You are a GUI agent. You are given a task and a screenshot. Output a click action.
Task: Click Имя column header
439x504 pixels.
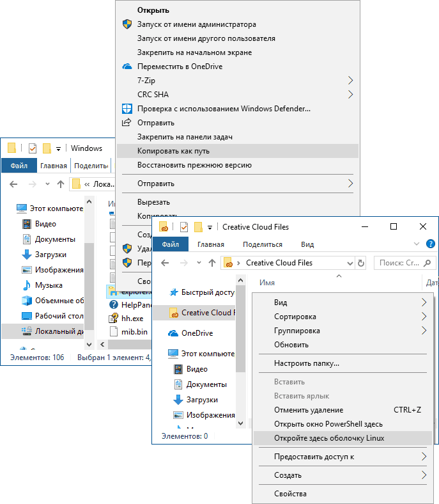coord(267,283)
